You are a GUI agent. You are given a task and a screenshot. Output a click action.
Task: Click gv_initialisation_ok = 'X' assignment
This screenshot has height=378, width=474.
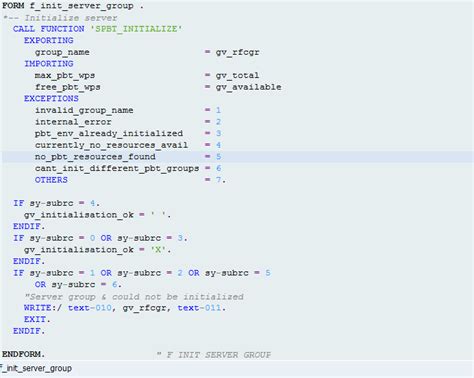tap(98, 250)
